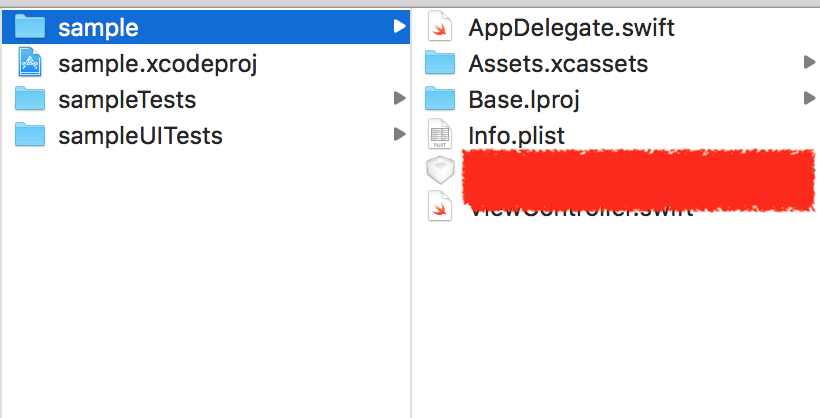The image size is (820, 418).
Task: Click the shield icon beside the redacted file
Action: click(x=439, y=170)
